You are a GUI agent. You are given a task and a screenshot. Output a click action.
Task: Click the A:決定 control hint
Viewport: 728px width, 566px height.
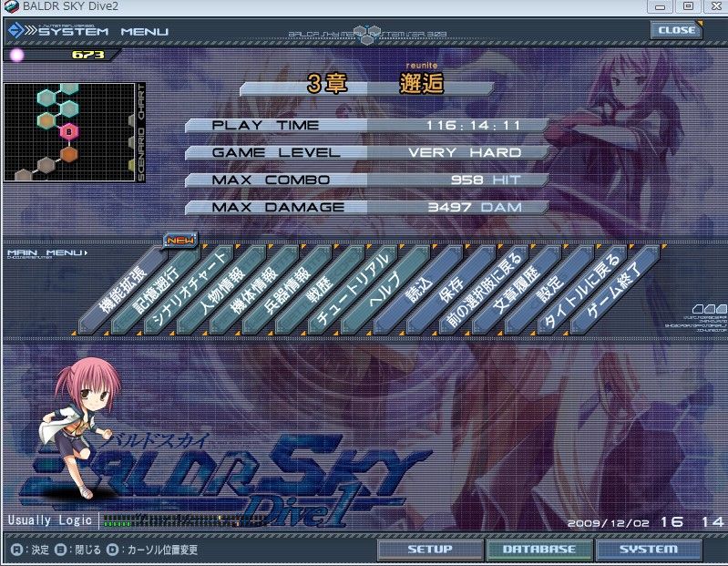tap(30, 550)
